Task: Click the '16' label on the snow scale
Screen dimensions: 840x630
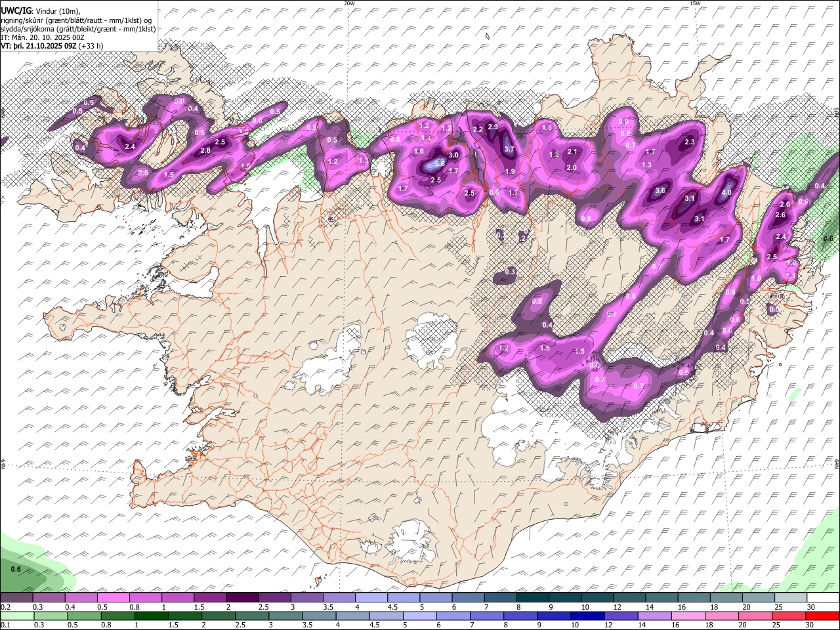Action: pyautogui.click(x=682, y=607)
